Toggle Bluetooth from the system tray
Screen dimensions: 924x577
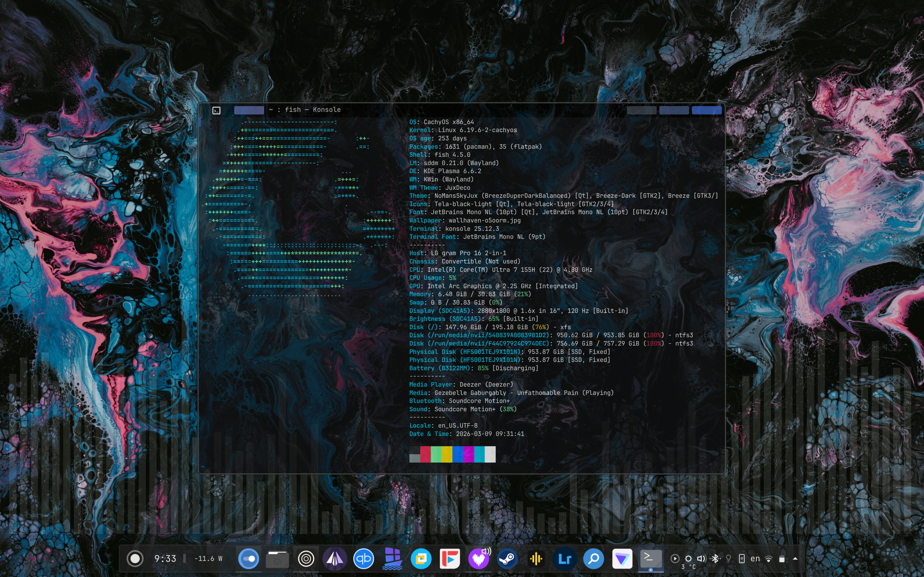click(x=715, y=559)
